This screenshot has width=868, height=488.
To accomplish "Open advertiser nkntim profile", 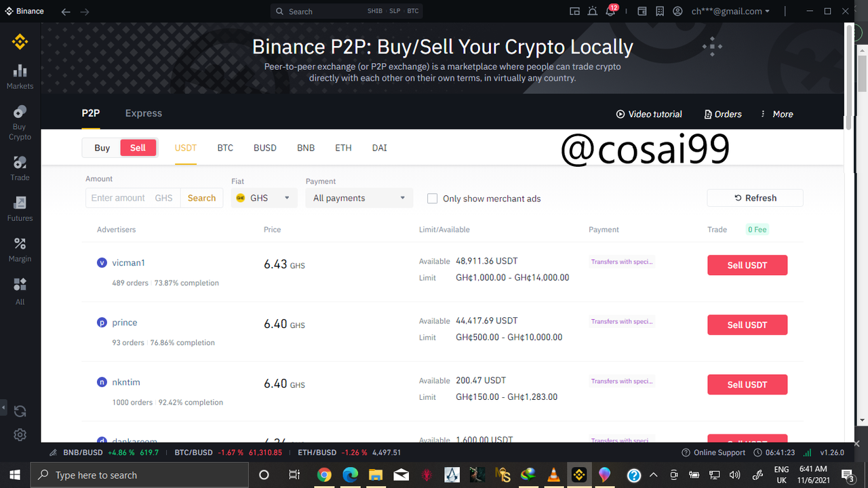I will tap(126, 382).
